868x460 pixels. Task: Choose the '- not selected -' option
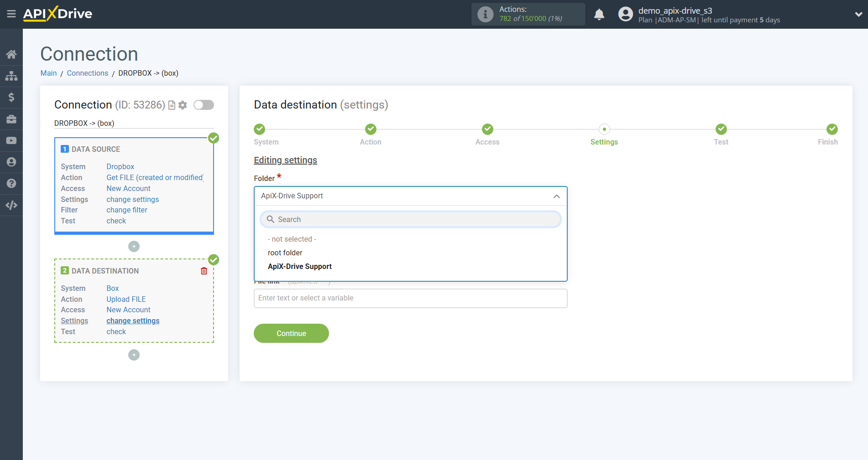tap(292, 239)
